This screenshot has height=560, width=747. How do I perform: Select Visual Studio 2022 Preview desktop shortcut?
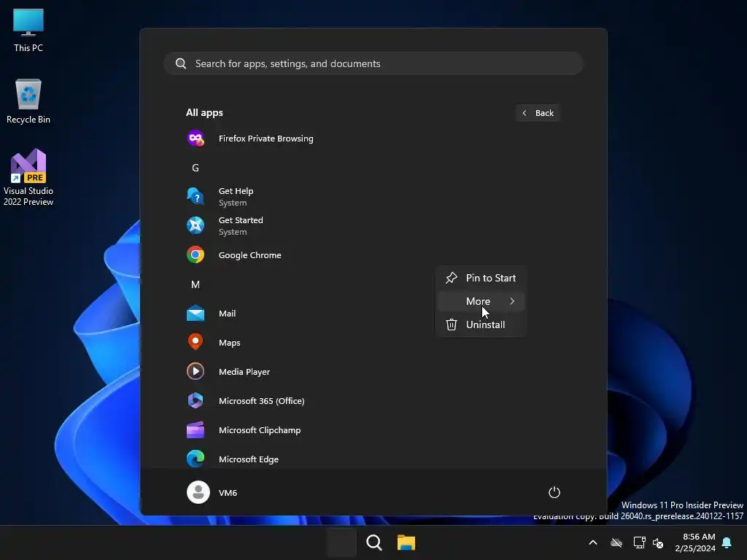(x=28, y=177)
